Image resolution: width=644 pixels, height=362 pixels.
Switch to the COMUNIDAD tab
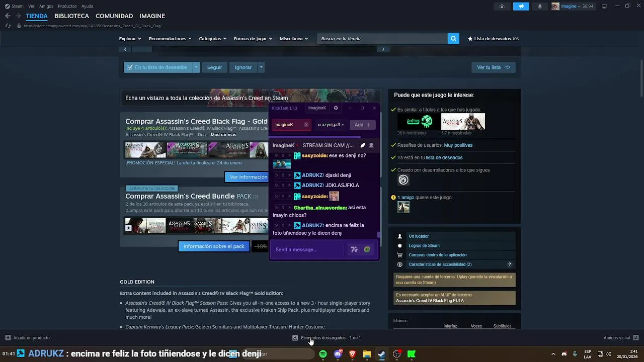point(114,16)
